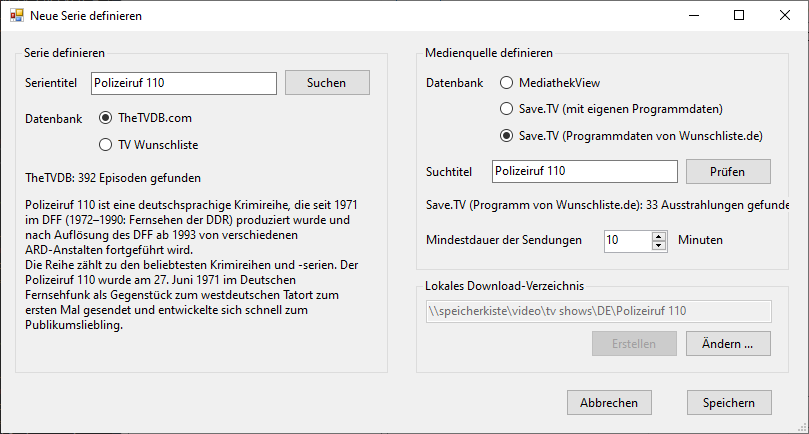The image size is (809, 434).
Task: Increase Mindestdauer with the up arrow
Action: (x=658, y=236)
